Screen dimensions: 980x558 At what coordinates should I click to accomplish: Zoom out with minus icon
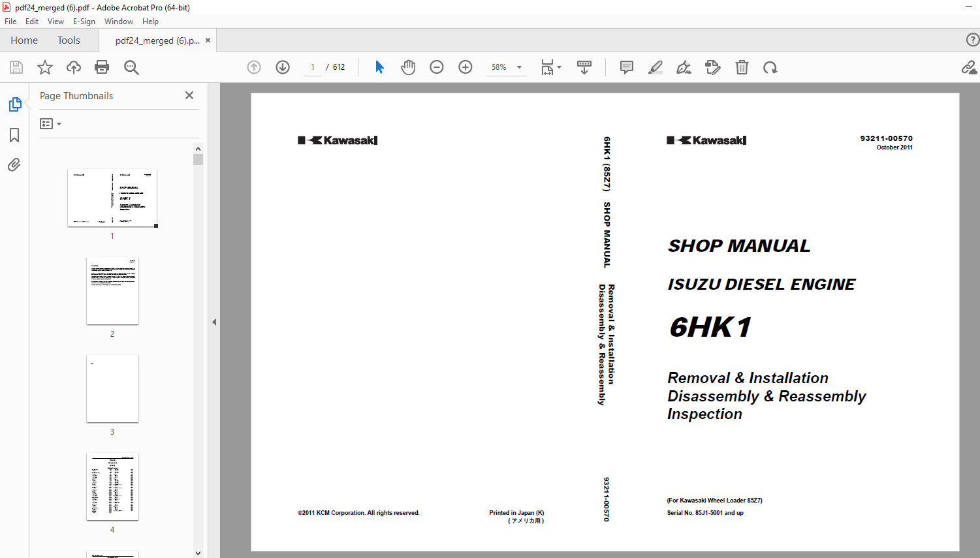(x=437, y=67)
